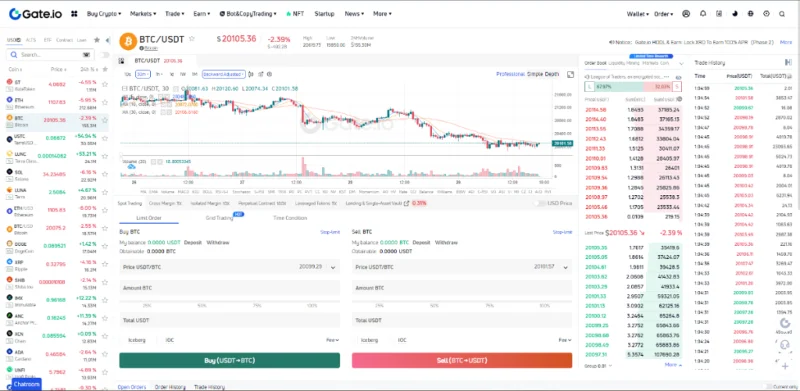Image resolution: width=800 pixels, height=391 pixels.
Task: Open the Stop-limit link in the Buy form
Action: [330, 232]
